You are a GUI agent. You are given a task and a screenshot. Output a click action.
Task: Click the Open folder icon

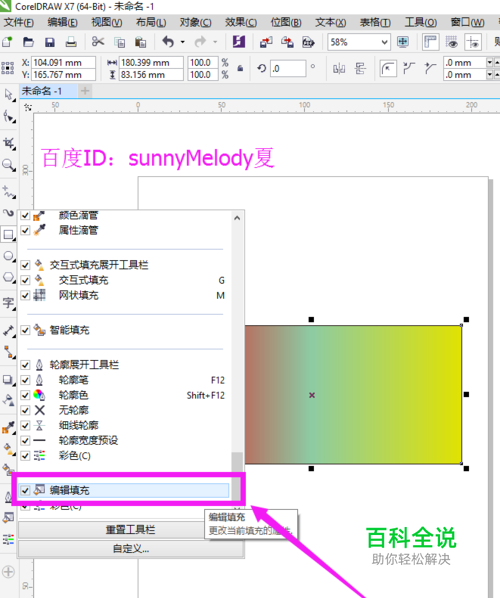coord(28,42)
